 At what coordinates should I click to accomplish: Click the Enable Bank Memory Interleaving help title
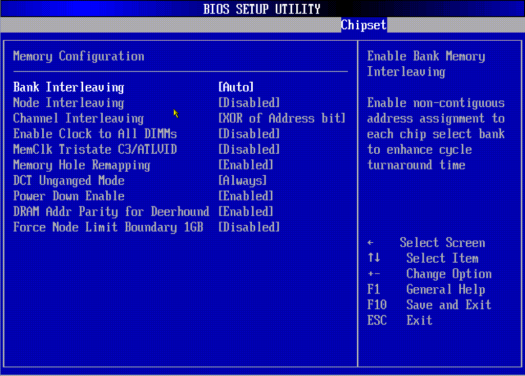(x=426, y=64)
